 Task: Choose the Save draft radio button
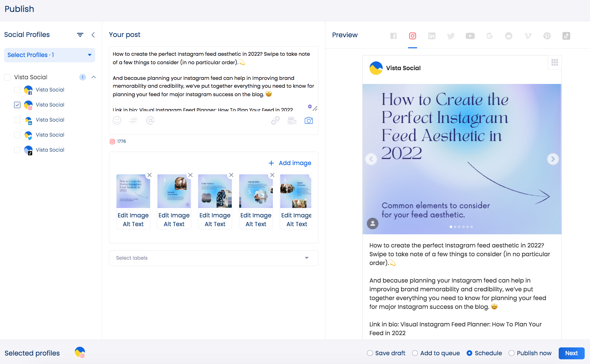(370, 353)
